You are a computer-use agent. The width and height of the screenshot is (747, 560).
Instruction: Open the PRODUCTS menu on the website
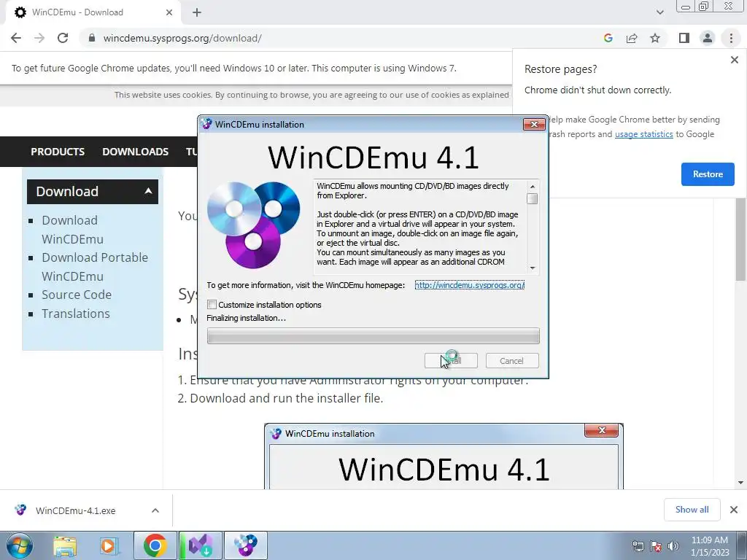58,152
